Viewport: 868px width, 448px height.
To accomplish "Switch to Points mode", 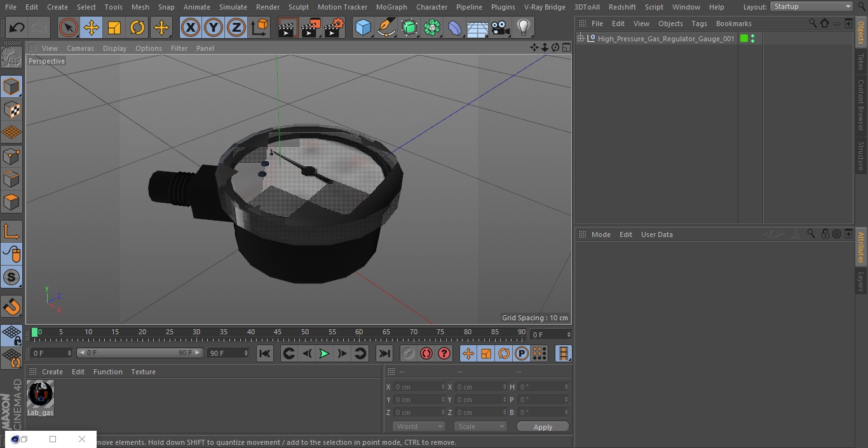I will point(11,156).
